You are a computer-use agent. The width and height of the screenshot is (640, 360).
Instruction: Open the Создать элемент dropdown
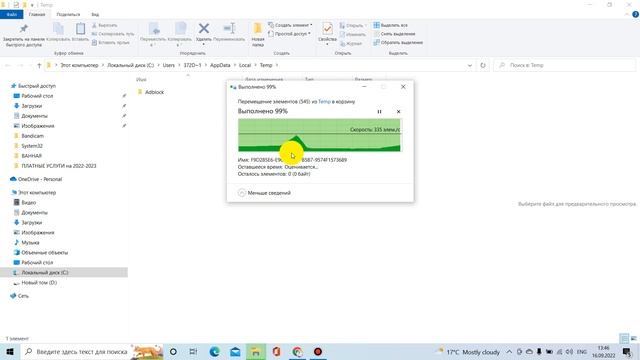pos(290,25)
